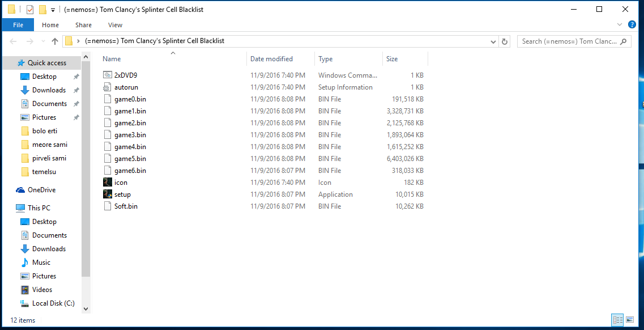The image size is (644, 330).
Task: Open Quick access in the sidebar
Action: point(41,63)
